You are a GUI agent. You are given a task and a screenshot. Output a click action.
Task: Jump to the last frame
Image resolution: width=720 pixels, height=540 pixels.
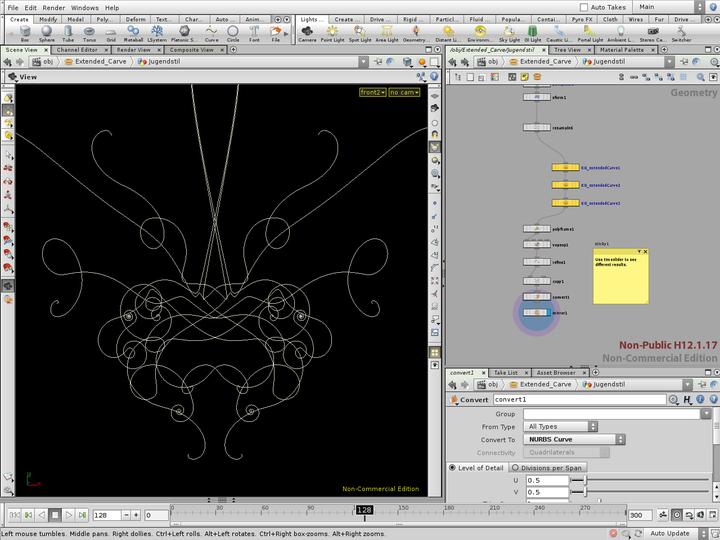82,515
